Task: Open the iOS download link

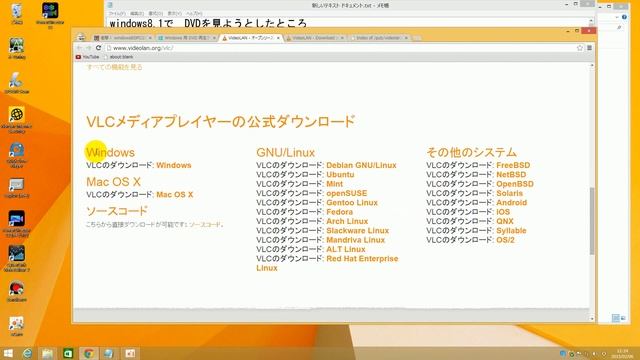Action: pos(503,212)
